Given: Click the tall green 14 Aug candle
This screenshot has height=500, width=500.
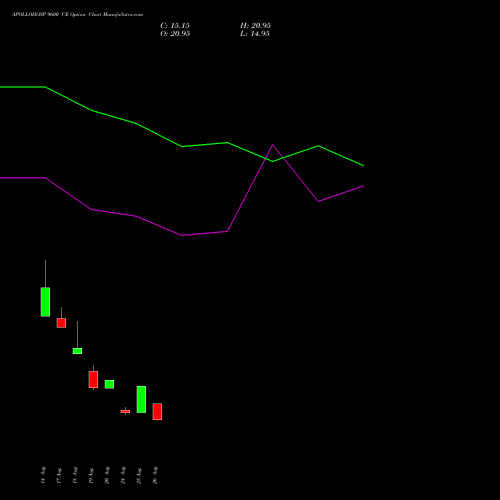Looking at the screenshot, I should point(45,302).
